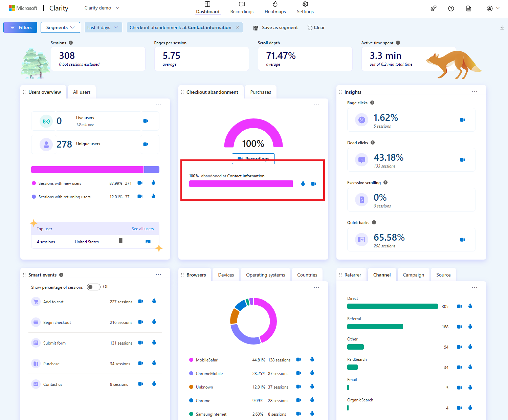This screenshot has height=420, width=508.
Task: Go to the Heatmaps tab
Action: 275,8
